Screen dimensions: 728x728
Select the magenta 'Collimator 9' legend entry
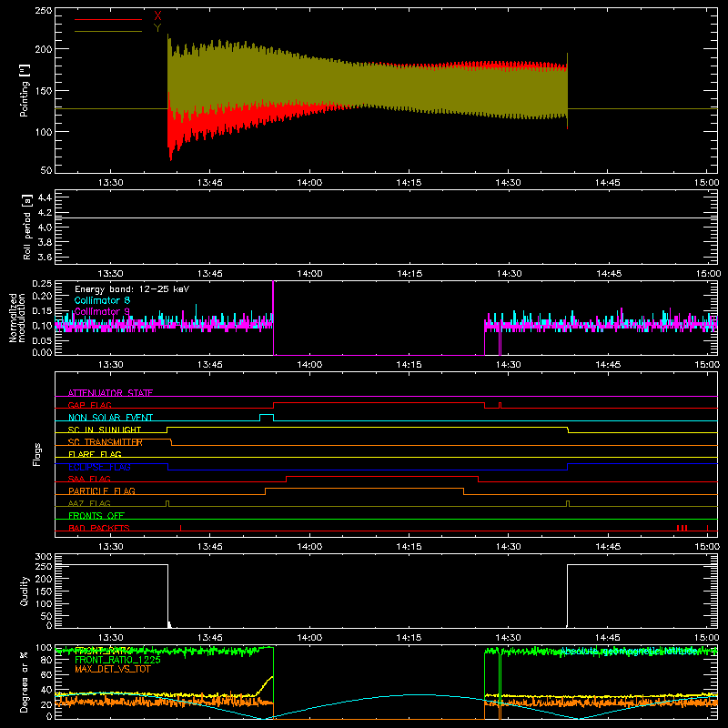pos(102,311)
